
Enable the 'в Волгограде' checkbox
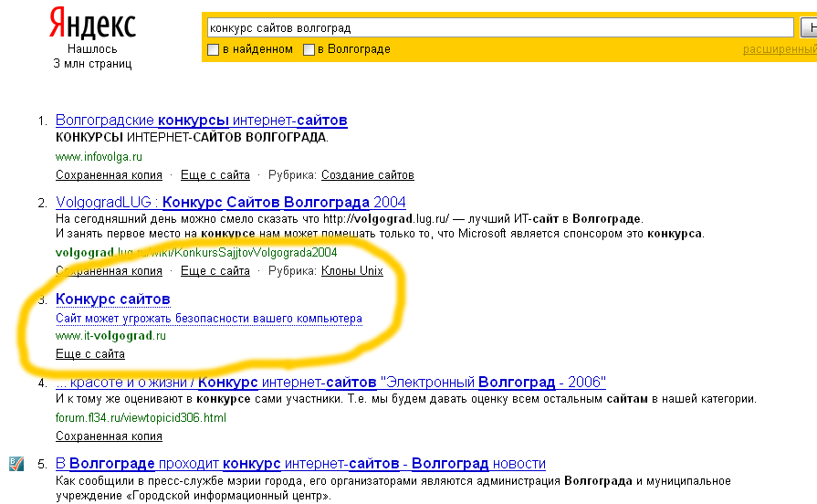(309, 50)
